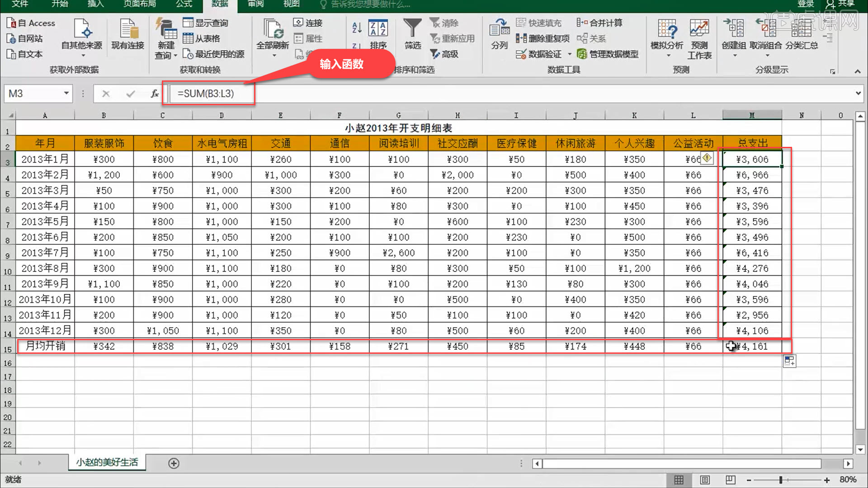Open 管理数据模型 manage data model
This screenshot has width=868, height=488.
(608, 54)
